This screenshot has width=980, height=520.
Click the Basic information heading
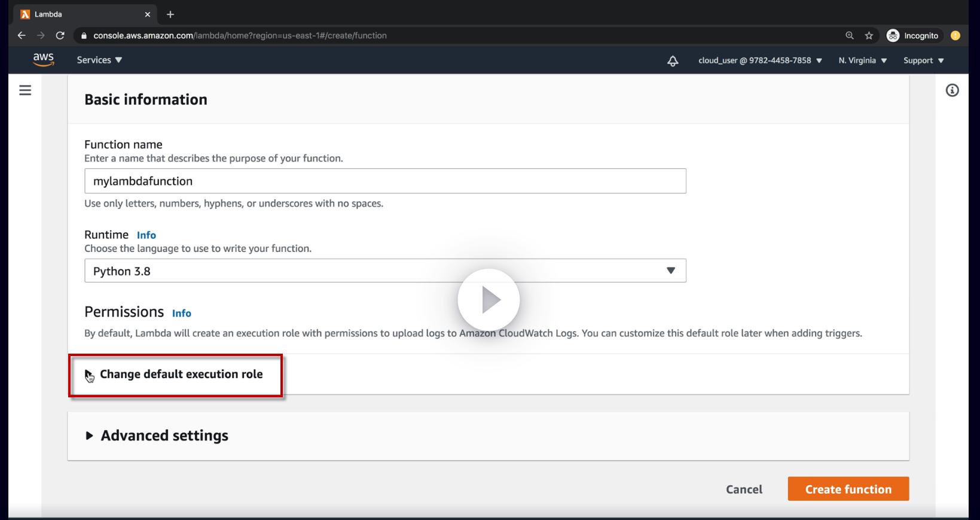point(146,99)
